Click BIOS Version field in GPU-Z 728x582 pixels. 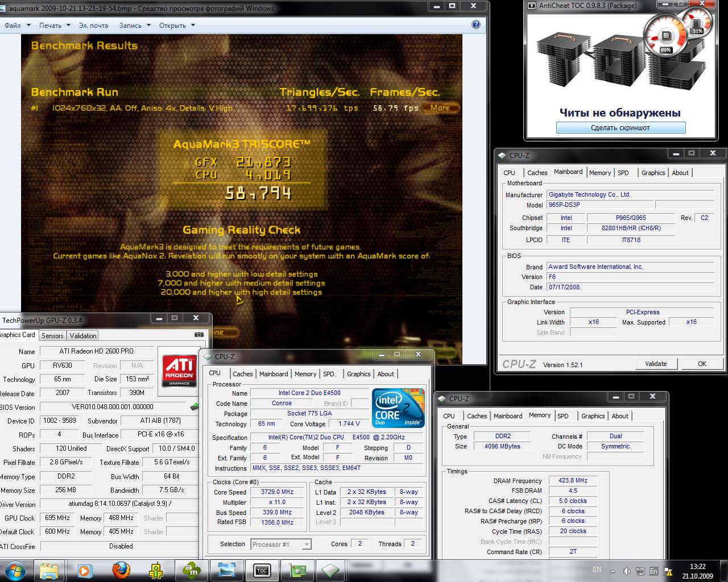(113, 407)
